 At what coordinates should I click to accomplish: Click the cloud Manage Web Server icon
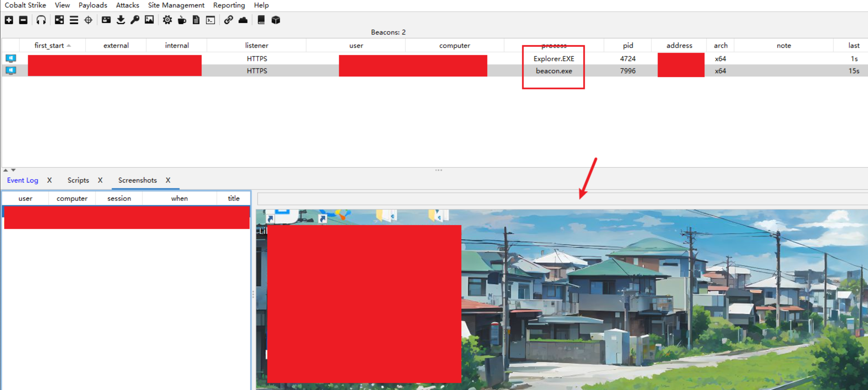pyautogui.click(x=243, y=20)
